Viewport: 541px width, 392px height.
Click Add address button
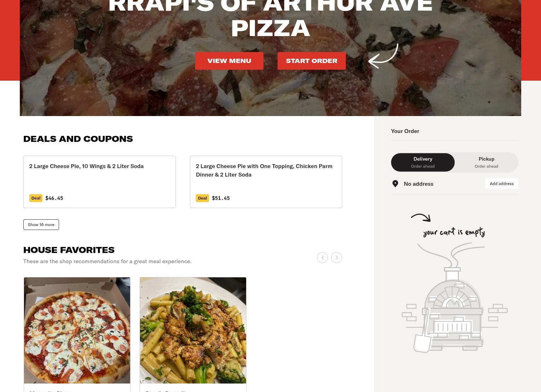coord(501,184)
